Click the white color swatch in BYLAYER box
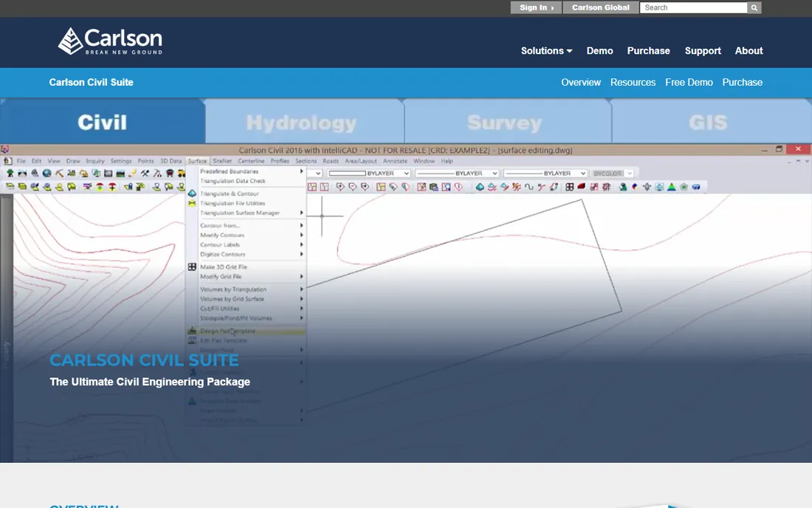Screen dimensions: 812x508 (x=347, y=173)
